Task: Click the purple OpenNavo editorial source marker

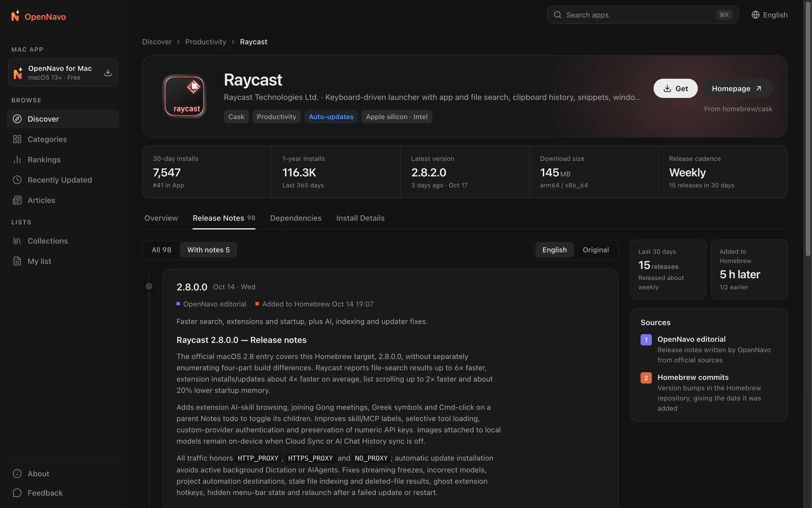Action: tap(178, 304)
